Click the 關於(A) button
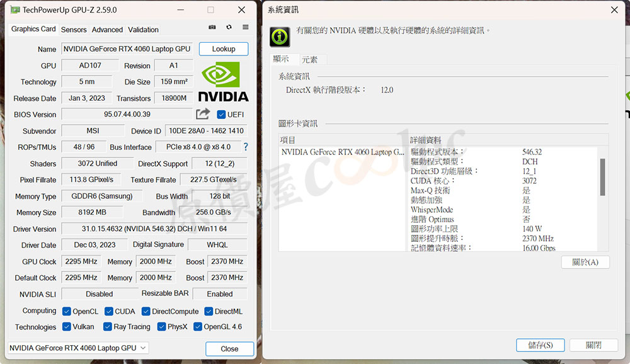The height and width of the screenshot is (364, 630). tap(585, 263)
